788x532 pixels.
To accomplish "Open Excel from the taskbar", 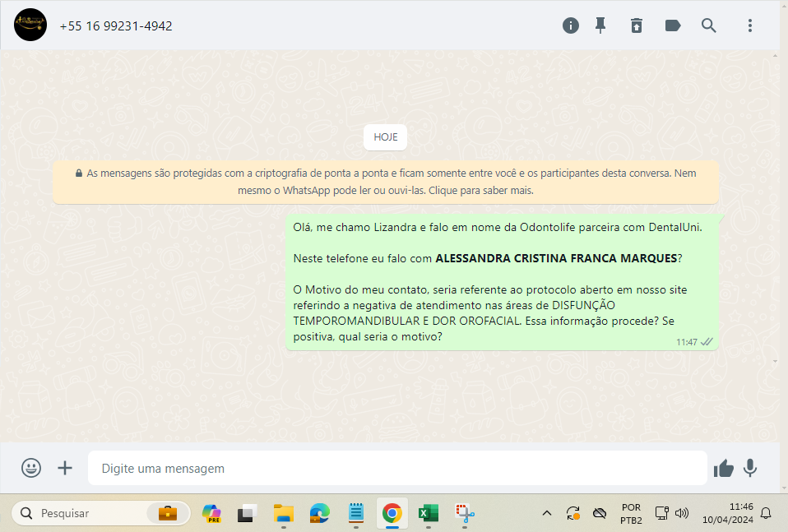I will coord(429,513).
